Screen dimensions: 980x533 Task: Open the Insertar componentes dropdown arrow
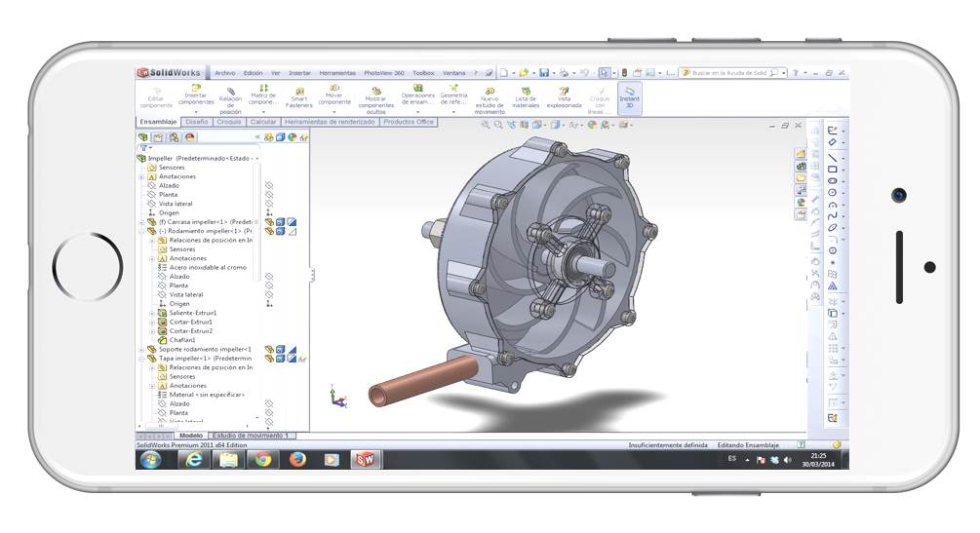tap(196, 112)
